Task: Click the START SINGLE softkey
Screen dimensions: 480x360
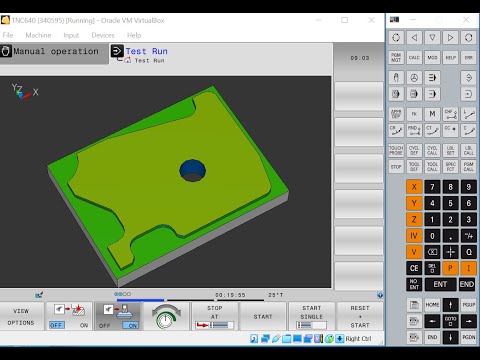Action: click(x=312, y=316)
